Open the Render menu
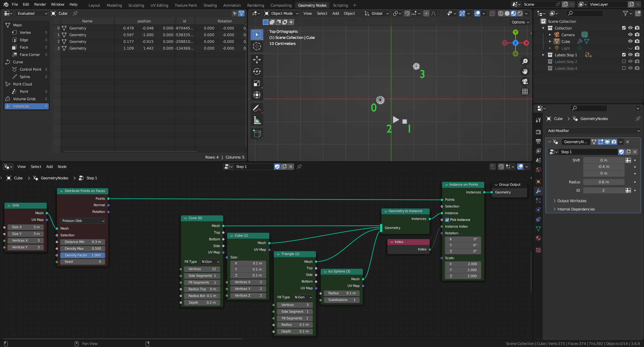 coord(40,4)
